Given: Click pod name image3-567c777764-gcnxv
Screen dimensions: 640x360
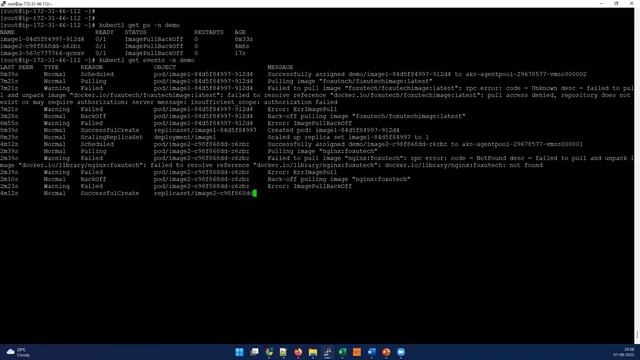Looking at the screenshot, I should (x=42, y=53).
